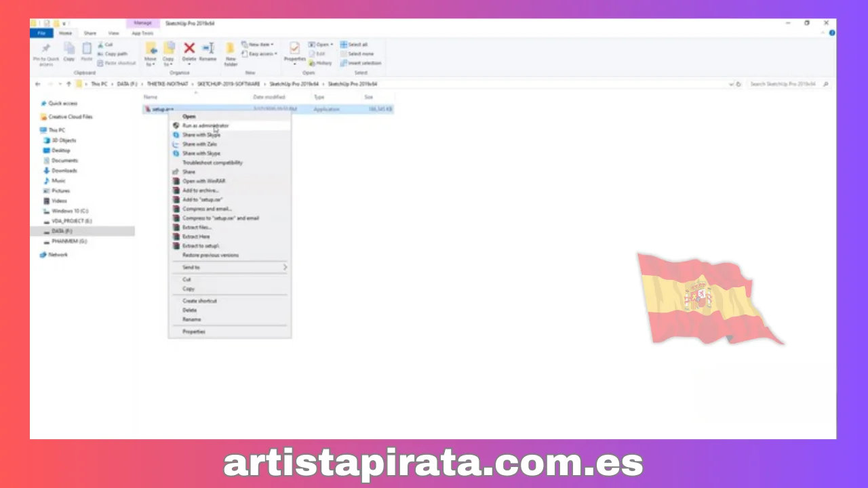Click Copy path in the ribbon
868x488 pixels.
click(112, 54)
